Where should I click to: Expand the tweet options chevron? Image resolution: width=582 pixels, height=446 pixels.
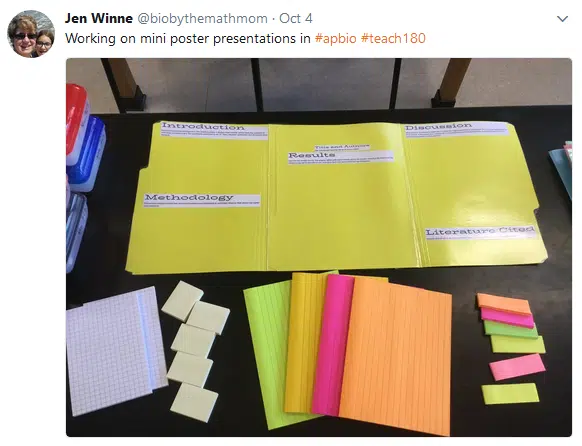pyautogui.click(x=563, y=19)
